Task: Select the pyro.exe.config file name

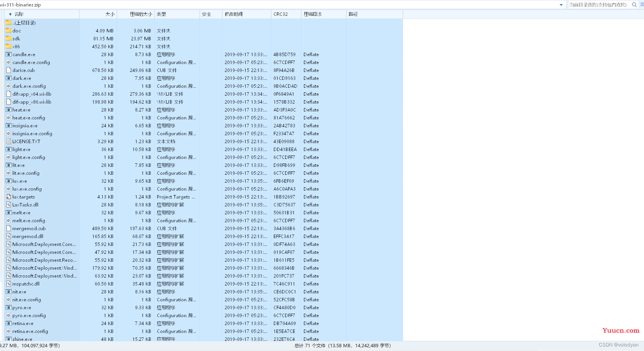Action: point(29,315)
